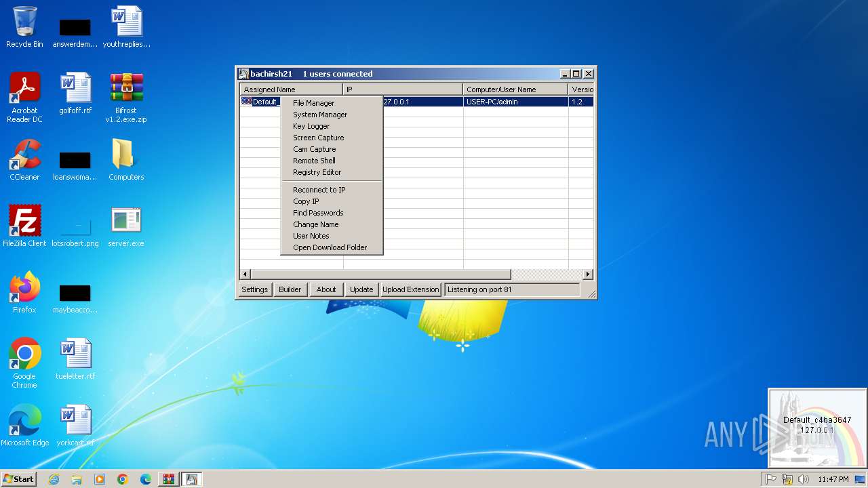This screenshot has height=488, width=868.
Task: Choose User Notes option
Action: tap(332, 236)
